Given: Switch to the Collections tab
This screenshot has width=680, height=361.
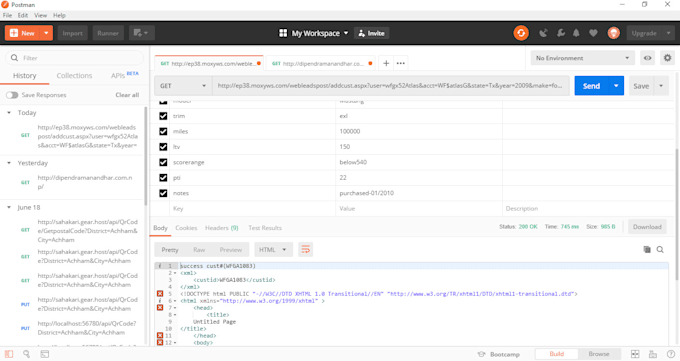Looking at the screenshot, I should coord(74,75).
